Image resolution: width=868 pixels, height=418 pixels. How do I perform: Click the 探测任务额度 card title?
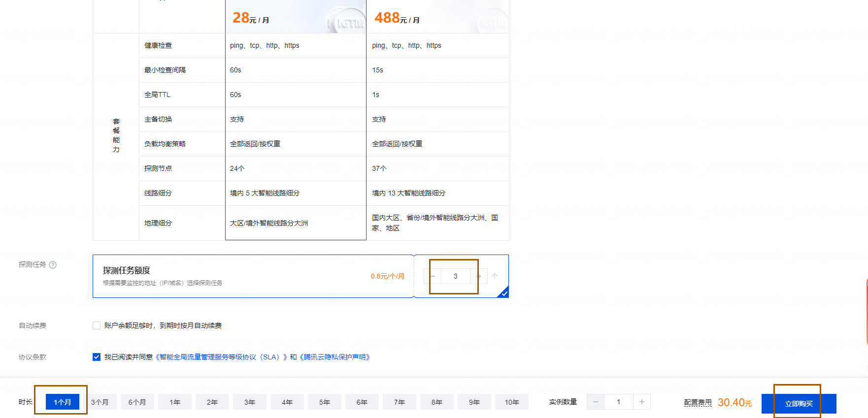(x=127, y=270)
